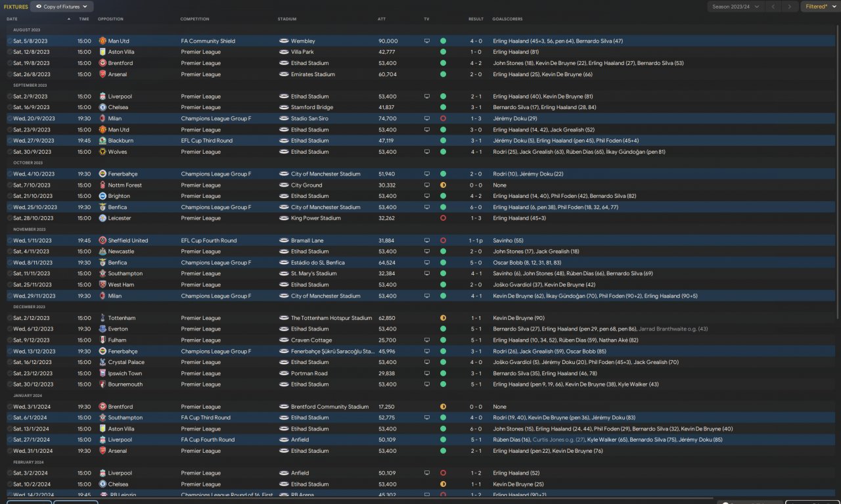Tick the selection circle for Sat, 16/9/2023
Viewport: 841px width, 504px height.
click(10, 107)
